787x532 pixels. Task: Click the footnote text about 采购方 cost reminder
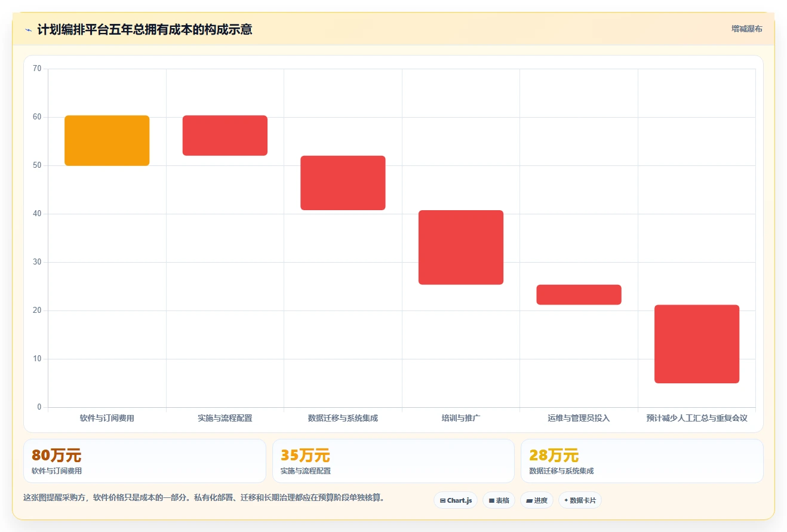tap(204, 497)
